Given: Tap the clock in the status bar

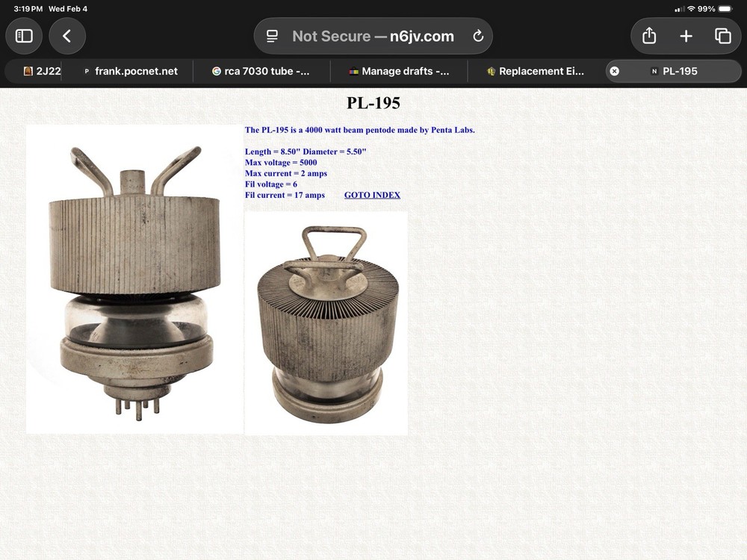Looking at the screenshot, I should (x=28, y=9).
